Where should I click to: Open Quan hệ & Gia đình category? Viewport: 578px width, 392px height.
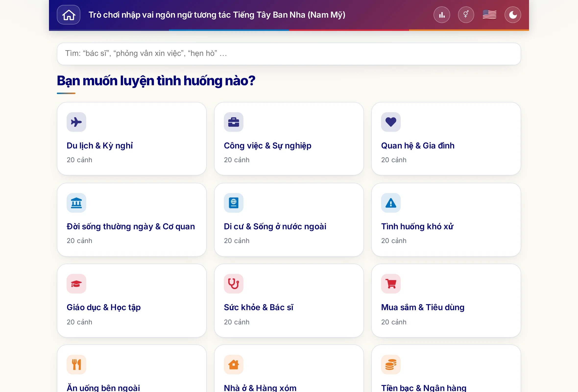(446, 138)
